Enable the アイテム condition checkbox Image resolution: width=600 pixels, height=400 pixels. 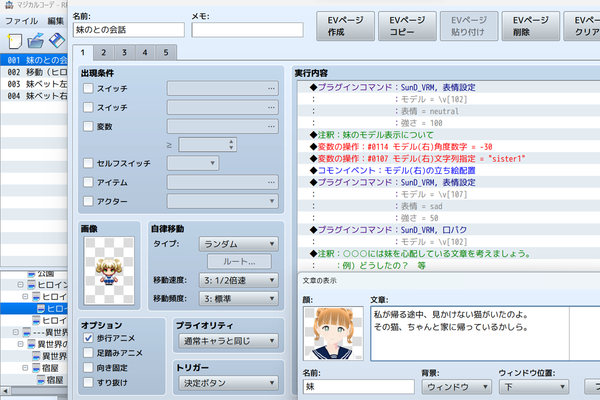[x=88, y=182]
